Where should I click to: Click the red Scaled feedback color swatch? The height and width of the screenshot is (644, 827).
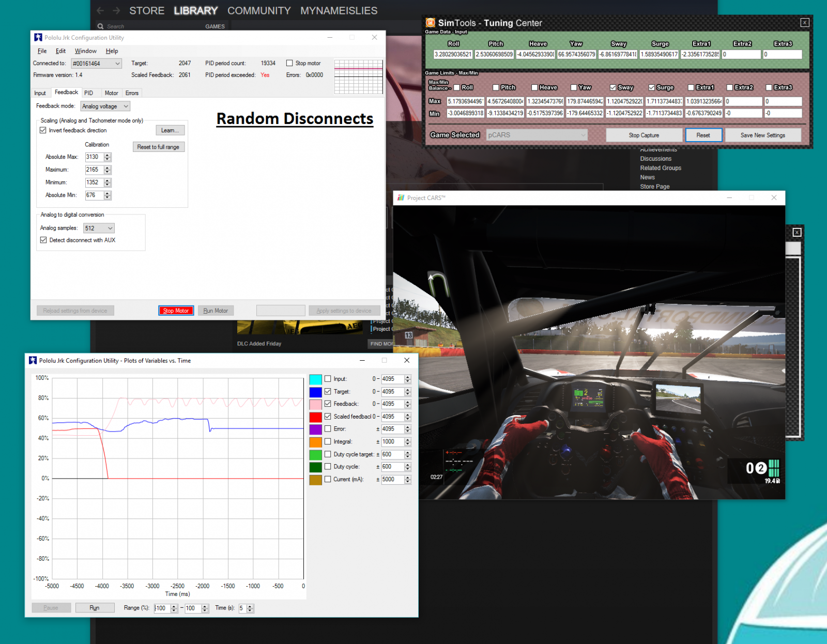click(x=315, y=417)
